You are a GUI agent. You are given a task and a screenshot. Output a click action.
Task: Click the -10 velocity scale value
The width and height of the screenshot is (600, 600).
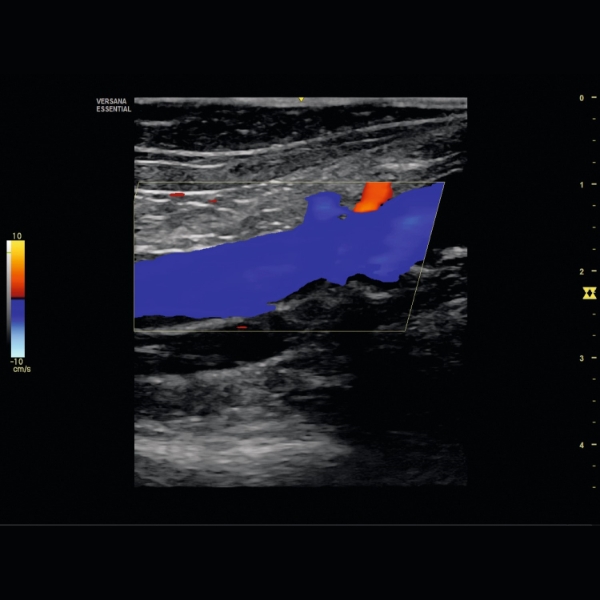(x=16, y=361)
